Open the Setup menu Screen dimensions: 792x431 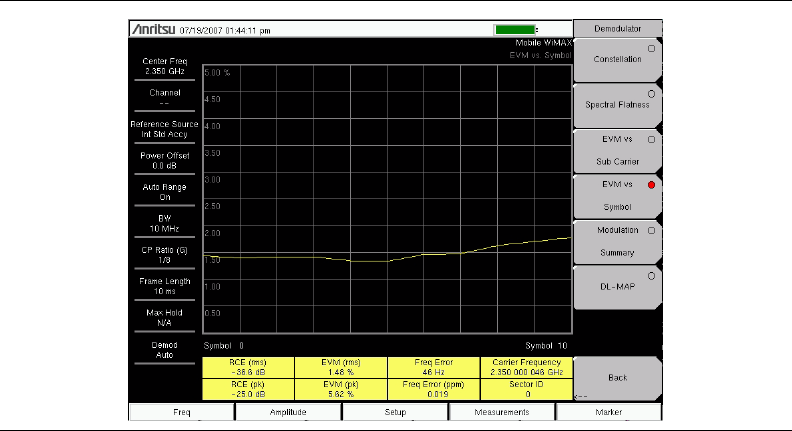click(x=395, y=411)
